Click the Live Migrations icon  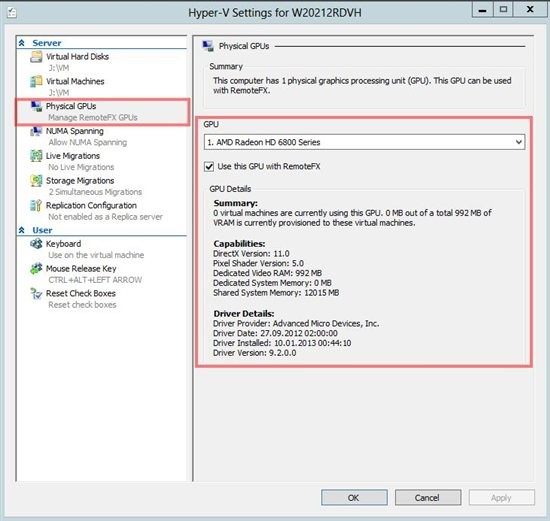pos(36,156)
